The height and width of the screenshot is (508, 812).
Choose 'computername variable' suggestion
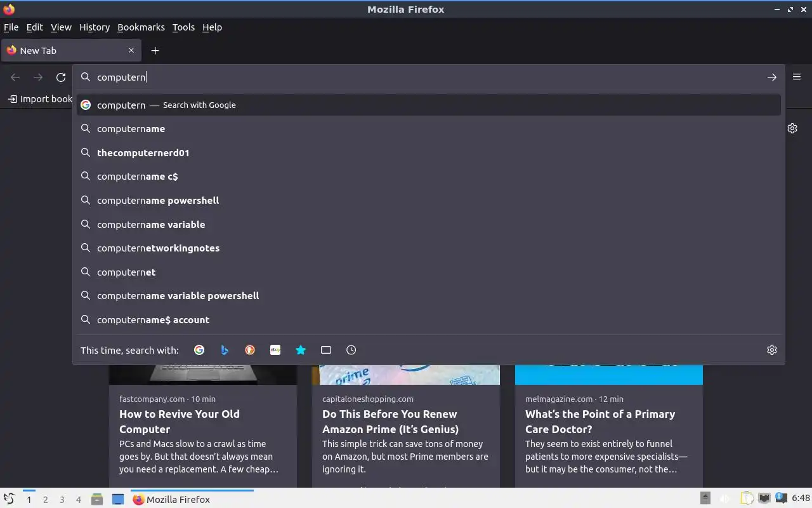(x=429, y=224)
